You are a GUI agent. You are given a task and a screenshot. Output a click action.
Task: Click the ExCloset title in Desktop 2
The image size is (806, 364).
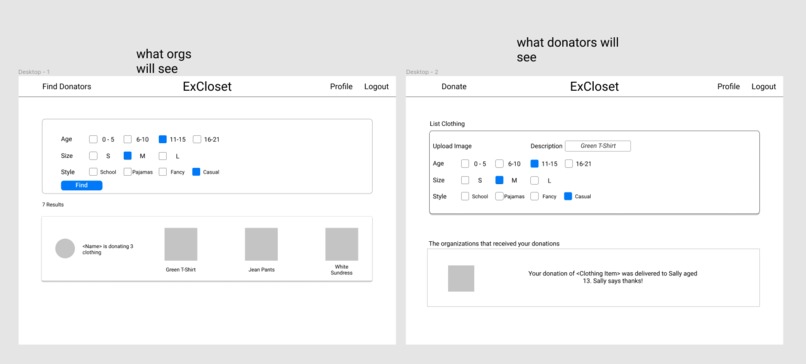pos(594,86)
